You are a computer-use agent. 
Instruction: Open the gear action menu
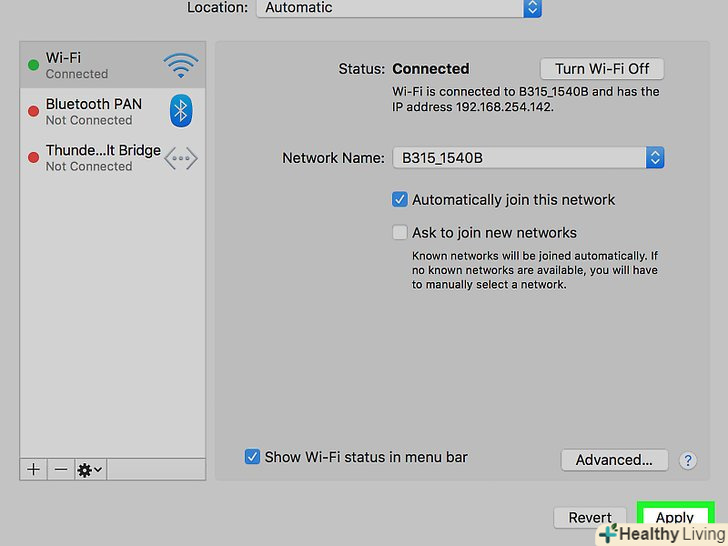coord(90,469)
